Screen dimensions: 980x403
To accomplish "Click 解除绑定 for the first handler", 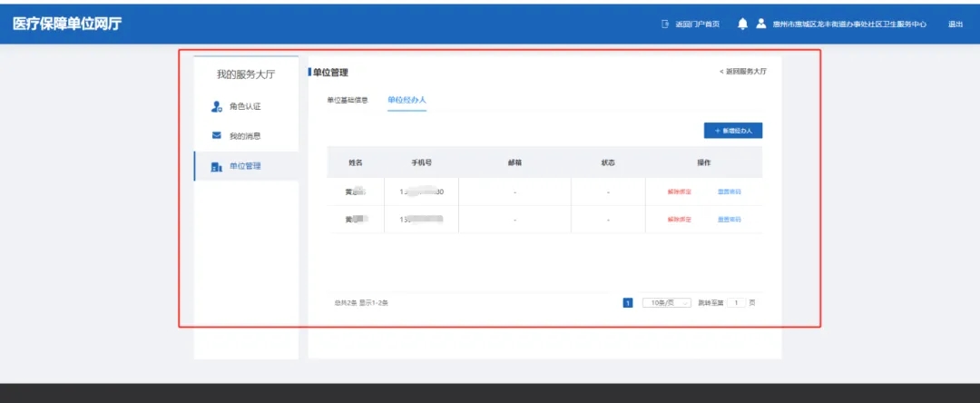I will pyautogui.click(x=680, y=192).
